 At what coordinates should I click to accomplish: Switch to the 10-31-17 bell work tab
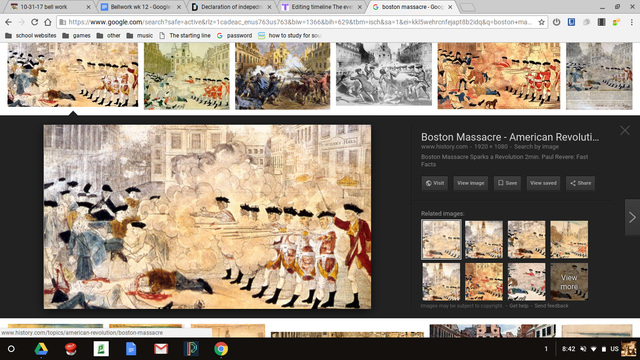pyautogui.click(x=49, y=7)
